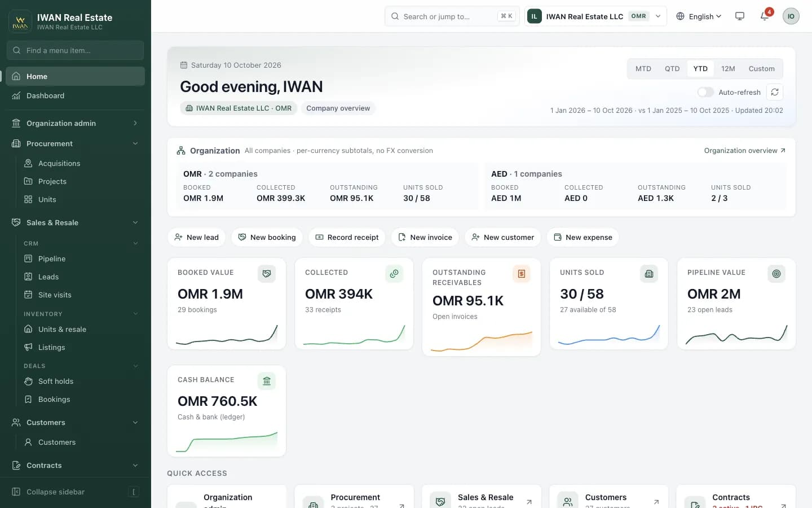The width and height of the screenshot is (812, 508).
Task: Open the English language dropdown
Action: coord(699,16)
